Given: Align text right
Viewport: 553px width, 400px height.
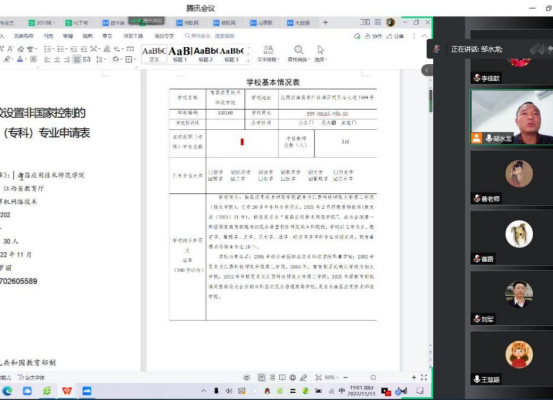Looking at the screenshot, I should (67, 59).
